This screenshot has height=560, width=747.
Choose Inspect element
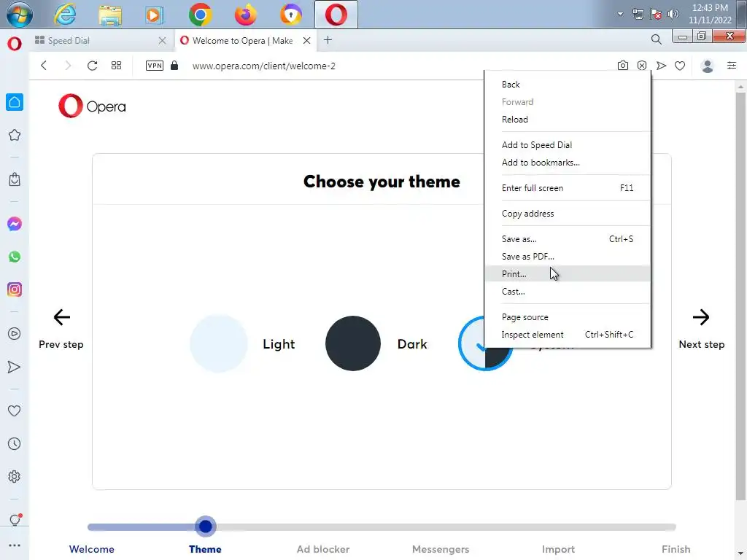[x=568, y=334]
